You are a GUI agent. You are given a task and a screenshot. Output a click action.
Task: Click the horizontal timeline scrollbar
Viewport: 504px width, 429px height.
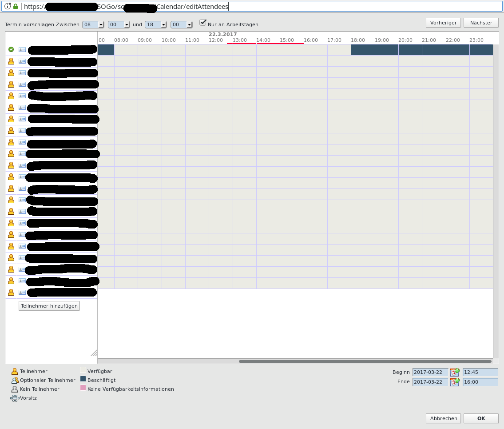pos(365,361)
